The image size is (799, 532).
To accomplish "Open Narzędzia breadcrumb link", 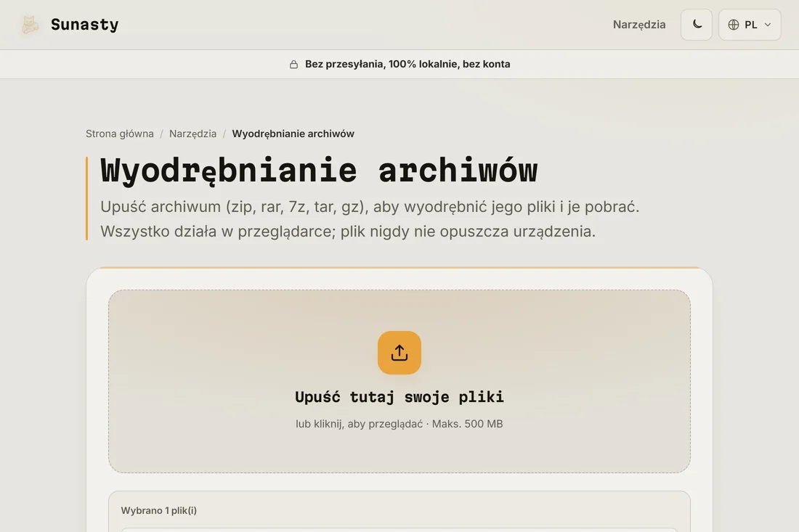I will 192,134.
